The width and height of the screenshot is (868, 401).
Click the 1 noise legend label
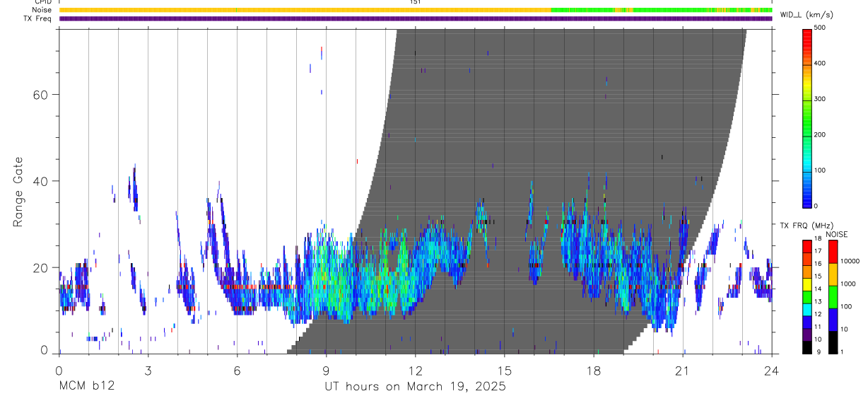coord(843,351)
